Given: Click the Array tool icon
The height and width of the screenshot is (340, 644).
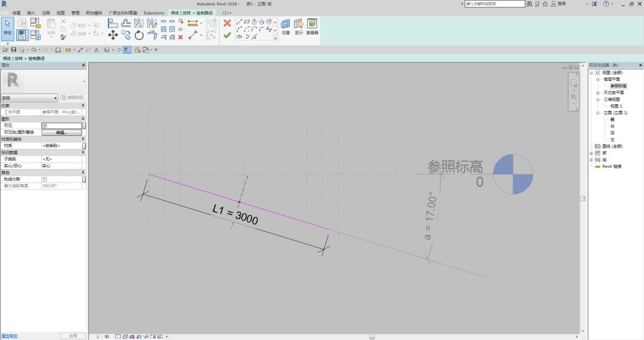Looking at the screenshot, I should (163, 29).
